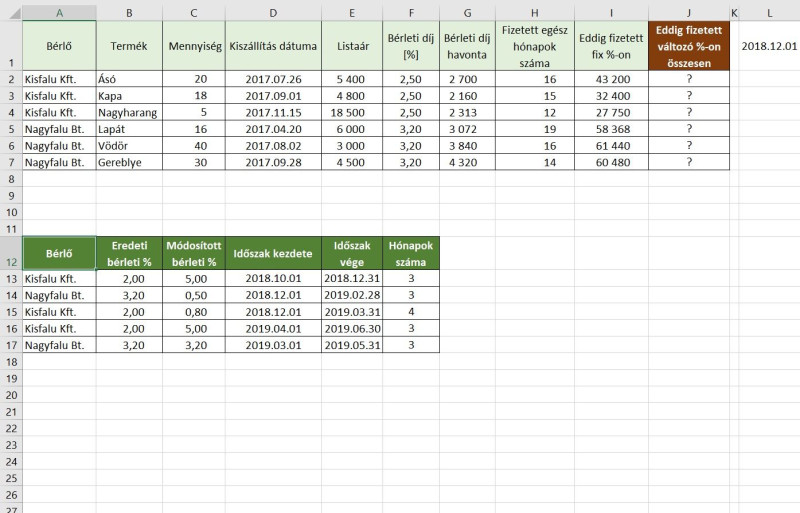Select period end 2019.05.31
The height and width of the screenshot is (513, 800).
[352, 345]
